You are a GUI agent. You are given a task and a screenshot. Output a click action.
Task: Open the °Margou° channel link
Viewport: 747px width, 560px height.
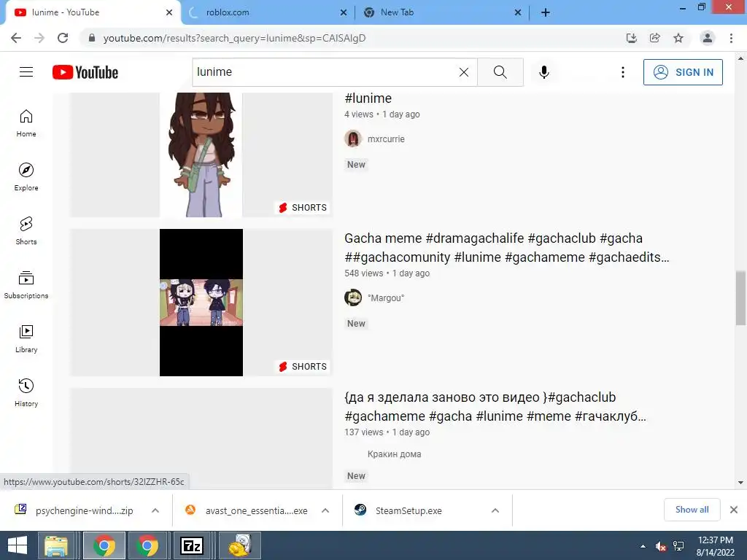386,298
